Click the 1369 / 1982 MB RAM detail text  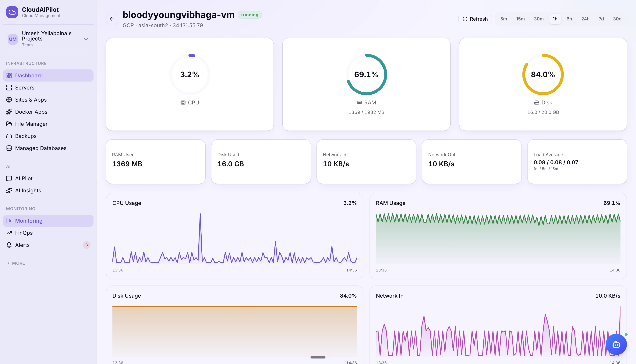[366, 112]
